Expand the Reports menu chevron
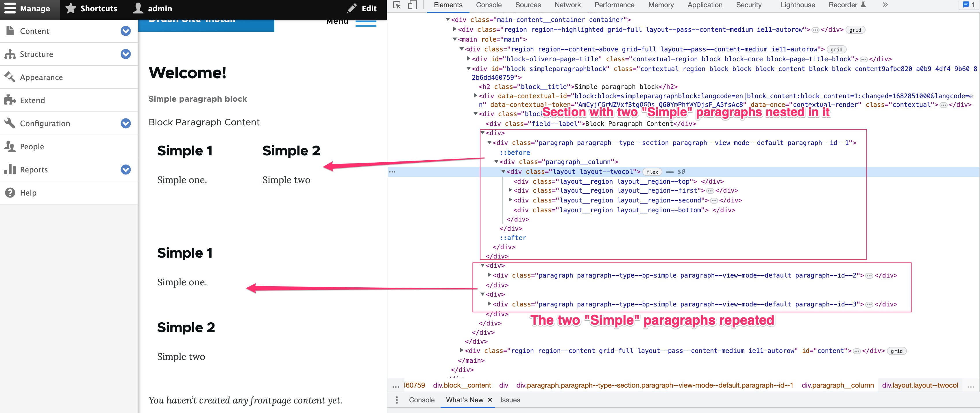The width and height of the screenshot is (980, 413). point(125,170)
